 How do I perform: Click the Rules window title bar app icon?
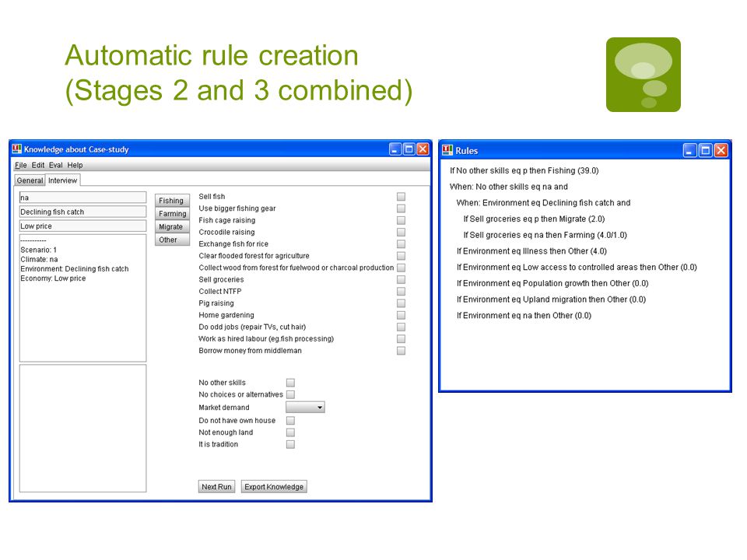click(447, 150)
